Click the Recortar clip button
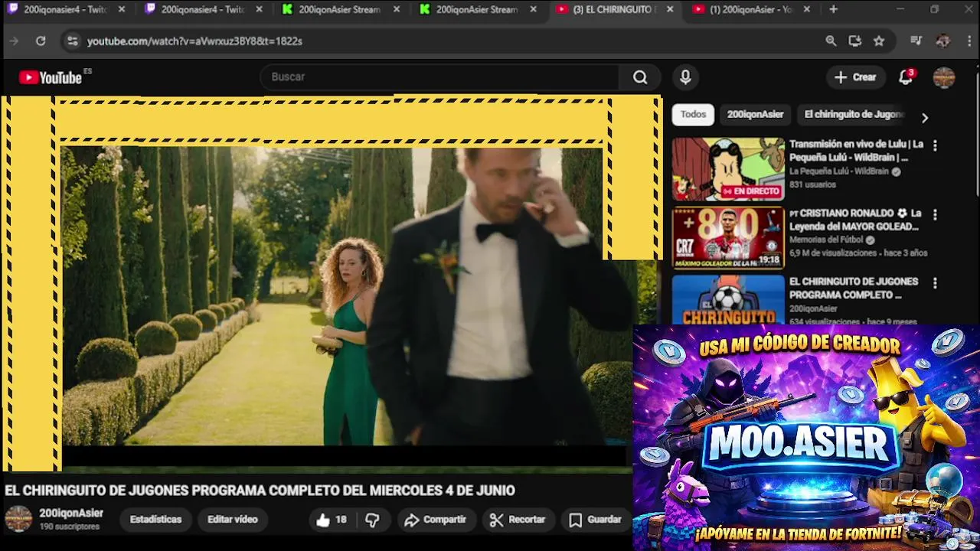 pos(518,520)
